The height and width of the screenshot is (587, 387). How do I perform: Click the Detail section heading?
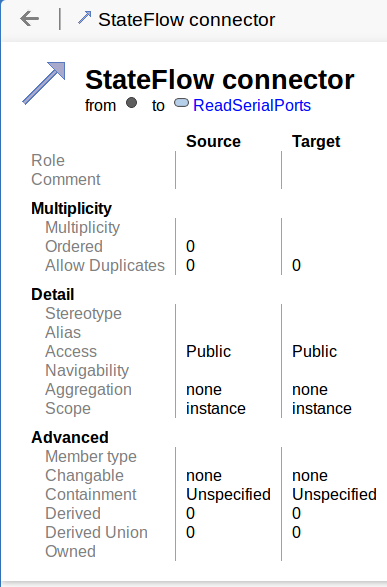coord(53,294)
